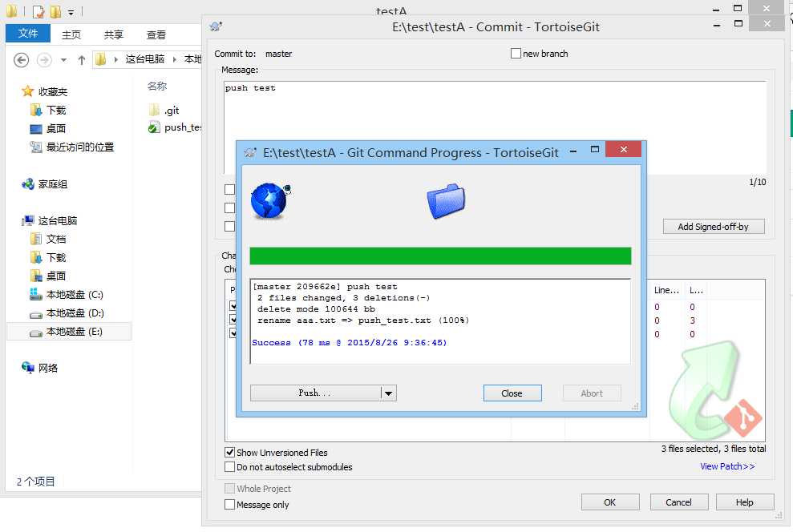
Task: Open the View Patch link
Action: pyautogui.click(x=727, y=466)
